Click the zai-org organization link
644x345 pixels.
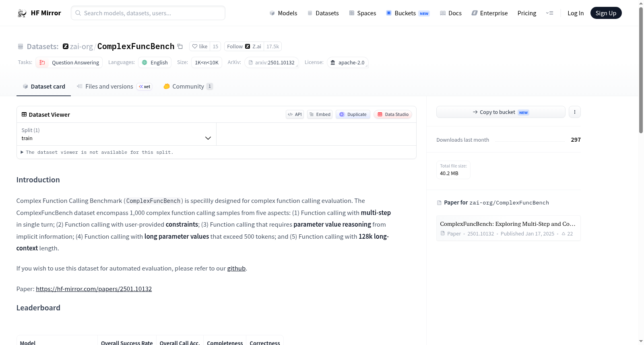pos(81,47)
